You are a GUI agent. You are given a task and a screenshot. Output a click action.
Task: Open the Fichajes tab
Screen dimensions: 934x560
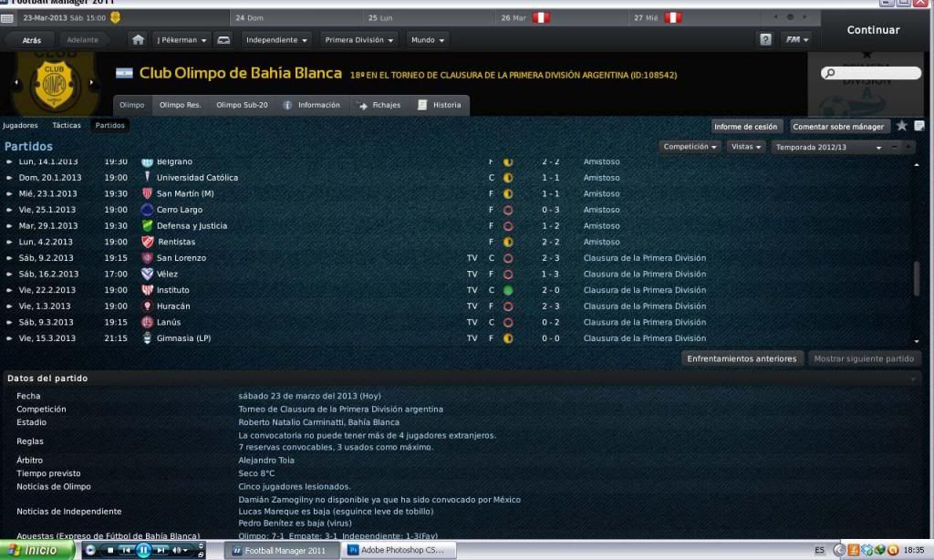coord(379,105)
